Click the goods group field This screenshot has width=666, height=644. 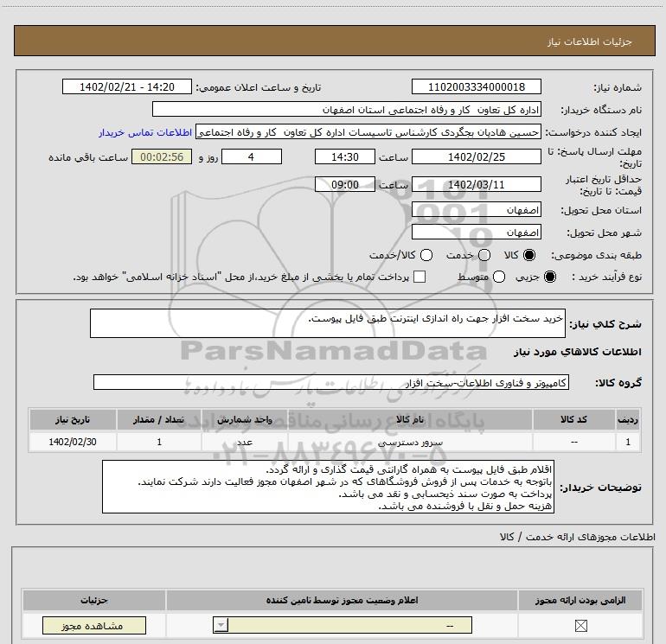[331, 382]
